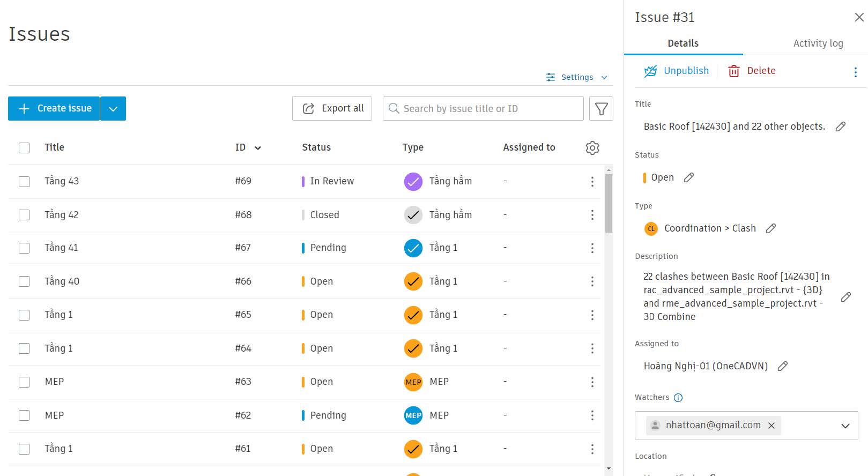
Task: Select checkbox for Tầng 43
Action: 24,182
